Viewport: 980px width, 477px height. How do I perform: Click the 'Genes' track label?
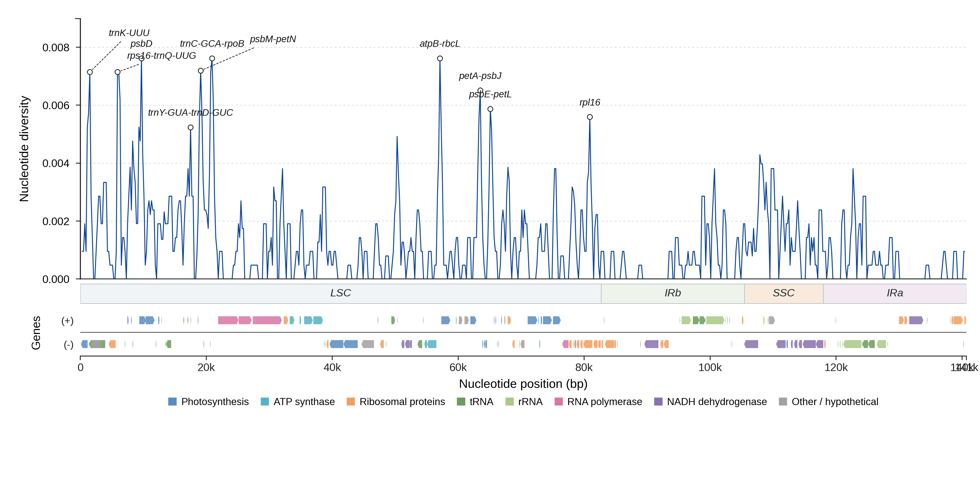[x=36, y=333]
